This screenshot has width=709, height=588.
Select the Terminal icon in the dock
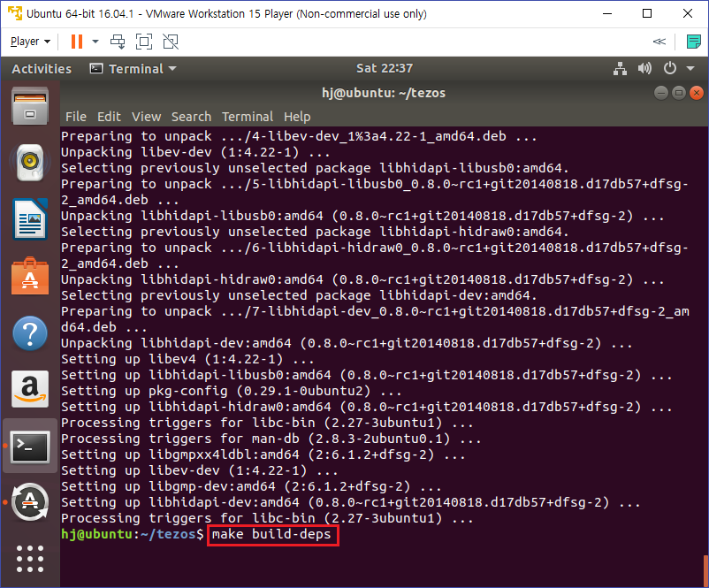pyautogui.click(x=30, y=447)
